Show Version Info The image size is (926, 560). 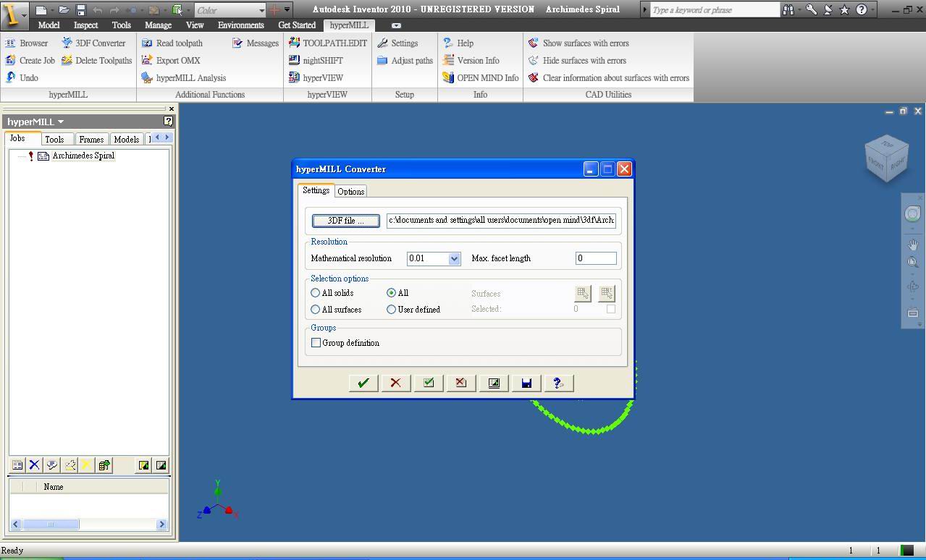[471, 61]
